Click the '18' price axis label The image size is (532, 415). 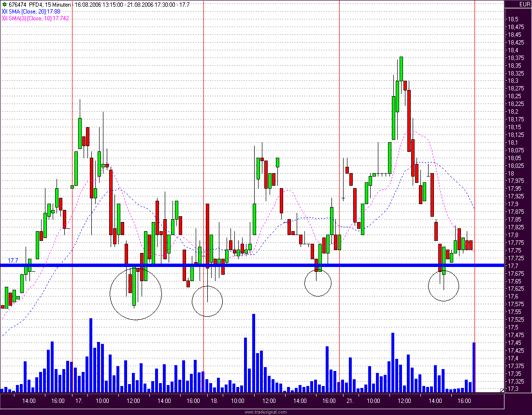(x=511, y=174)
